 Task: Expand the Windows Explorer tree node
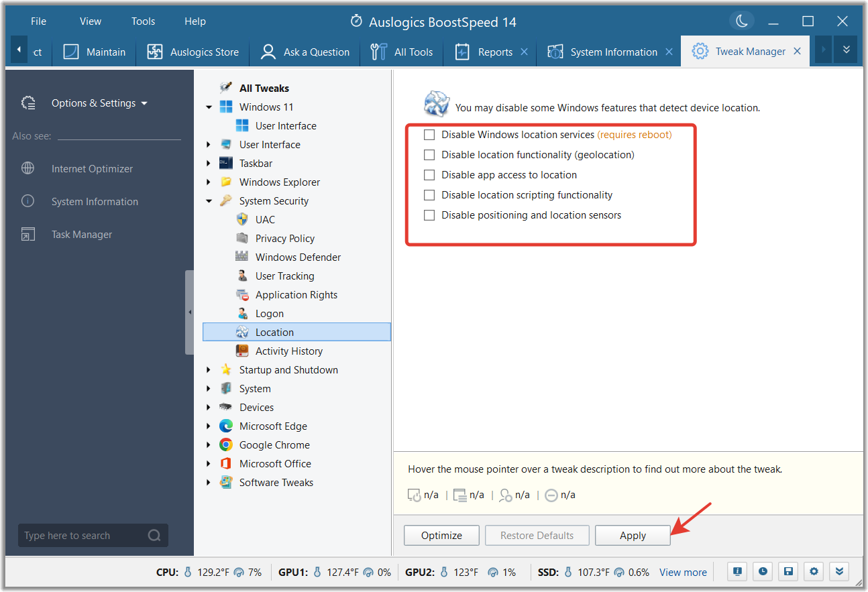pyautogui.click(x=209, y=182)
